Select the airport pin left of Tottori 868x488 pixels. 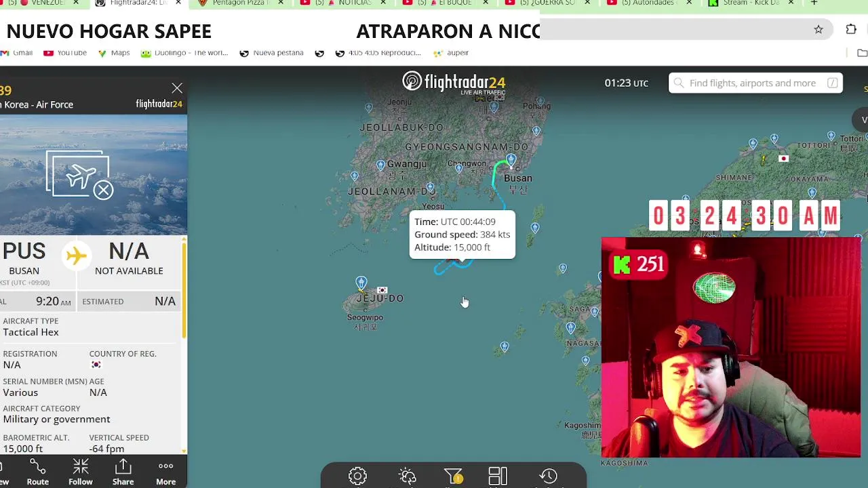pos(774,139)
